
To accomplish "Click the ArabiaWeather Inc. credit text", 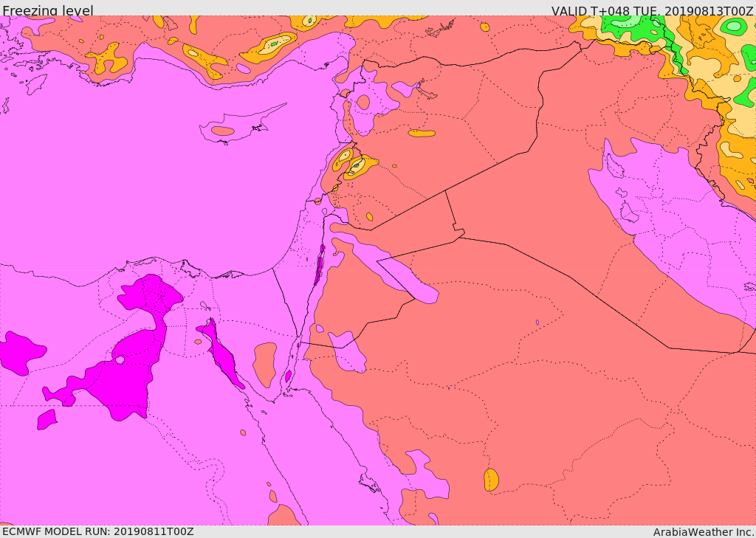I will point(704,531).
